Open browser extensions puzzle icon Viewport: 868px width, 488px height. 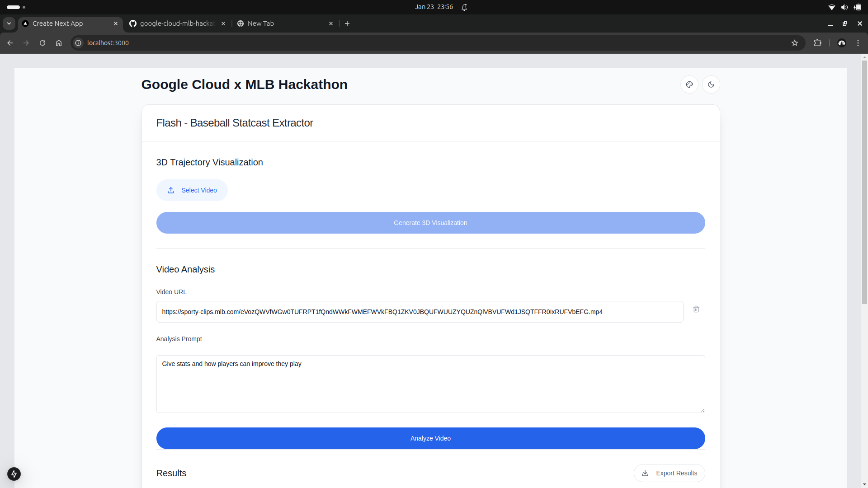tap(817, 43)
